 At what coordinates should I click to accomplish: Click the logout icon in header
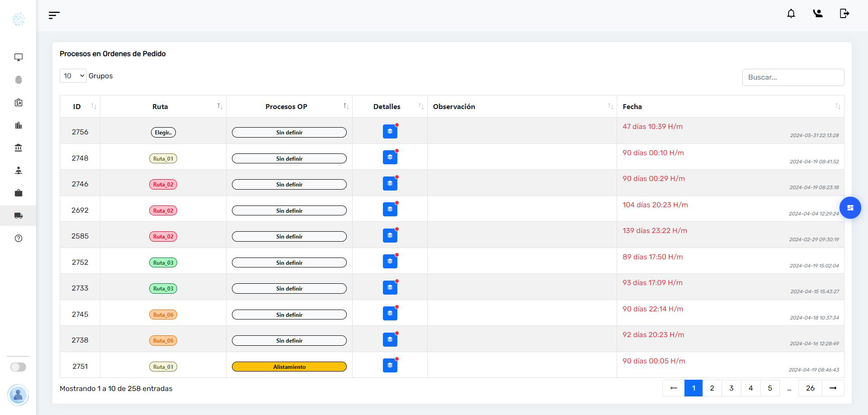844,14
